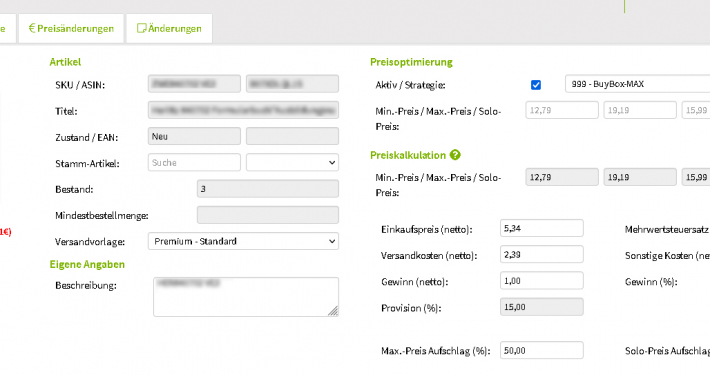This screenshot has width=710, height=375.
Task: Click the Mindestbestellmenge field
Action: click(268, 215)
